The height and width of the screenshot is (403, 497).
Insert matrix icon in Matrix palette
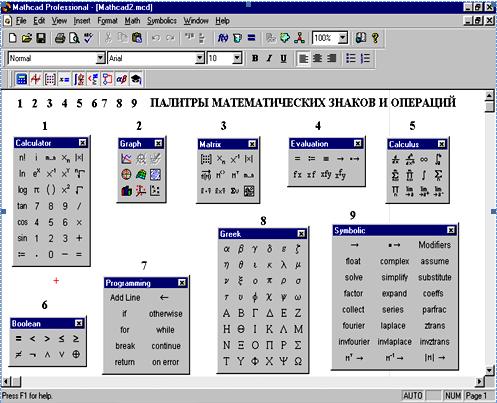tap(206, 159)
